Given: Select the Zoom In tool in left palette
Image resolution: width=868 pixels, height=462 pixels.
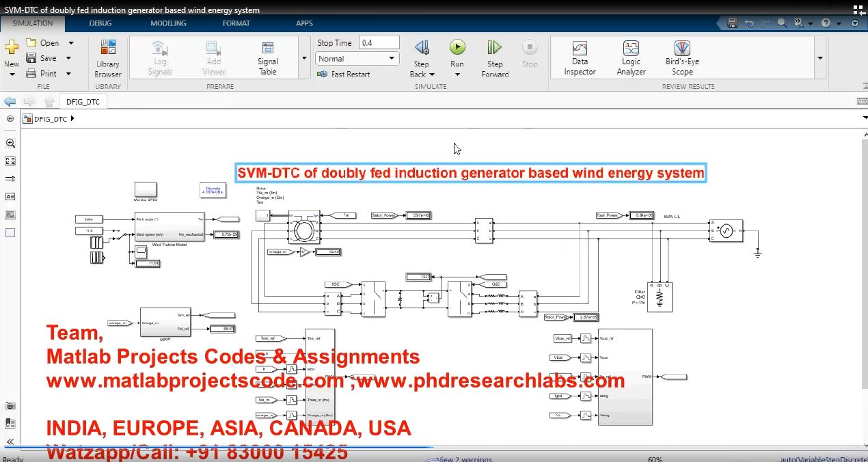Looking at the screenshot, I should point(10,144).
